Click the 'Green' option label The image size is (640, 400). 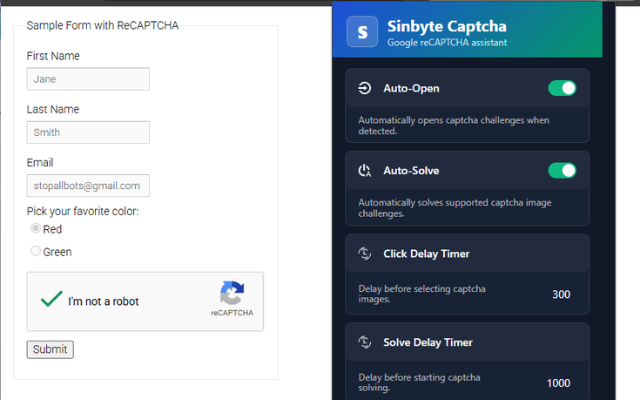(57, 252)
